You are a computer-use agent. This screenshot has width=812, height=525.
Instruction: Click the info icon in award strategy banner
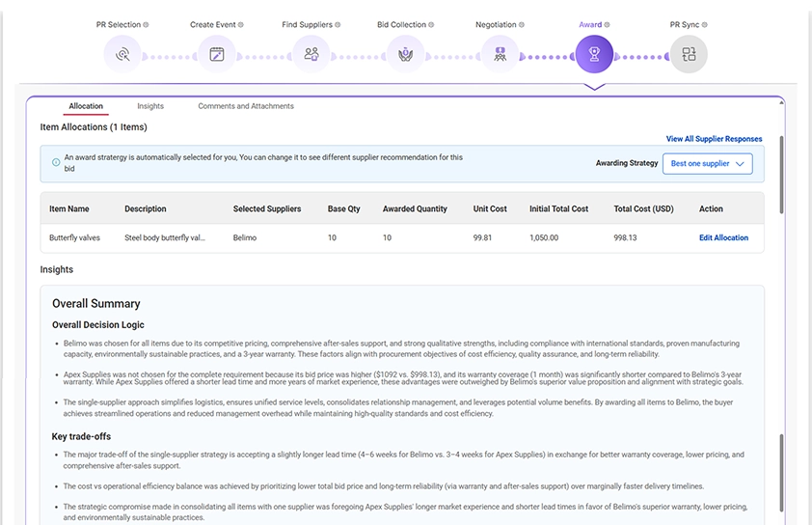click(x=56, y=162)
